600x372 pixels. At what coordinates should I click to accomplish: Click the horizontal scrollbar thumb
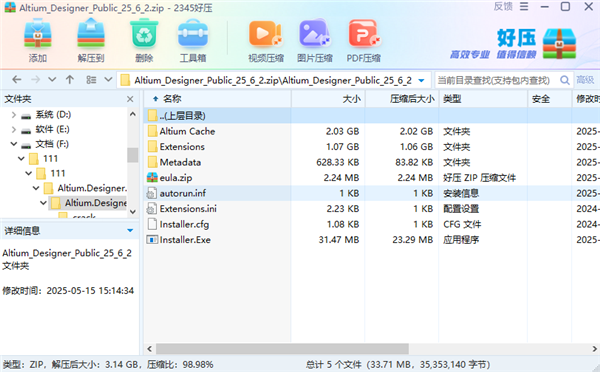coord(282,349)
